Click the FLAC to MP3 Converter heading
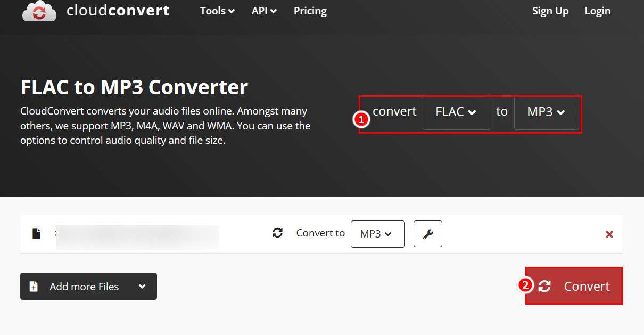The image size is (644, 335). 134,87
